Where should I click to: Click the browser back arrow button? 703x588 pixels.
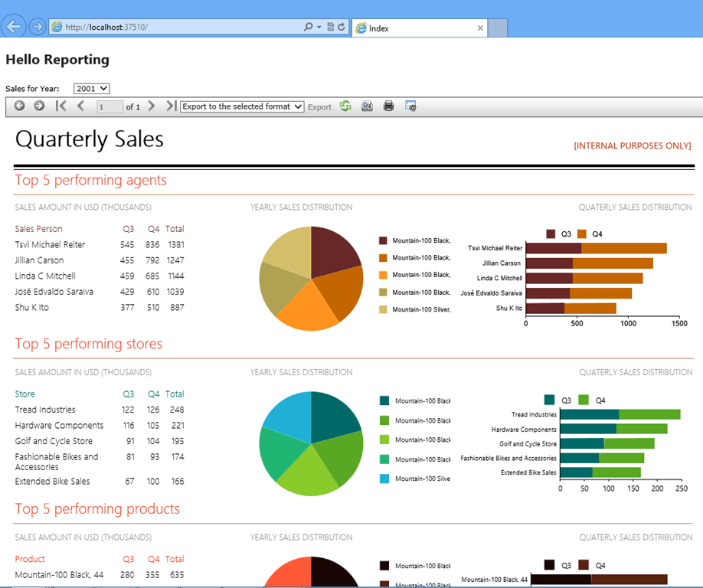14,27
